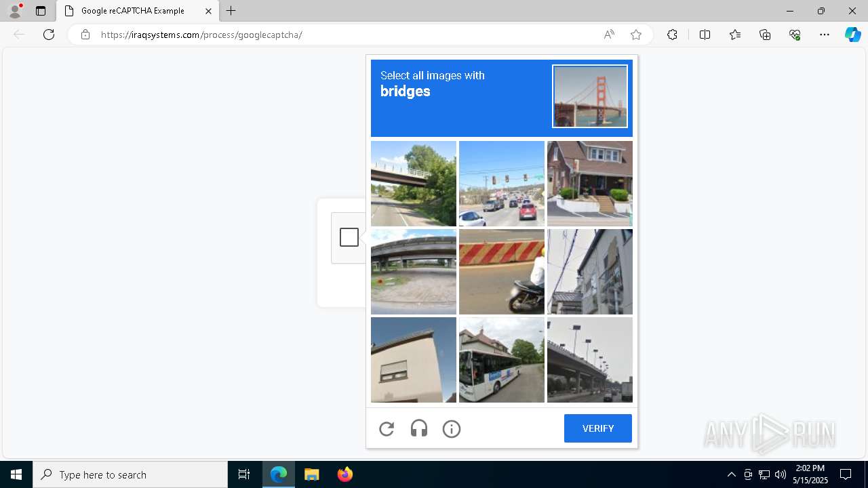Open Microsoft Edge from taskbar

click(279, 474)
